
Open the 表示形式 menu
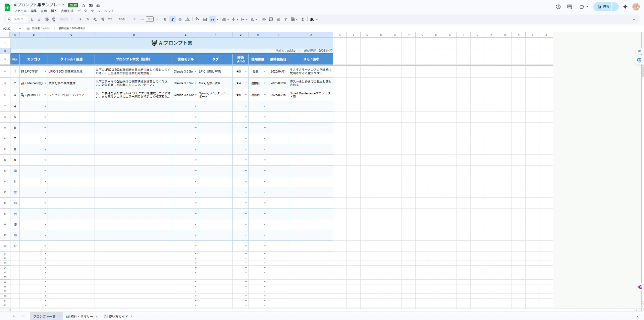coord(67,11)
